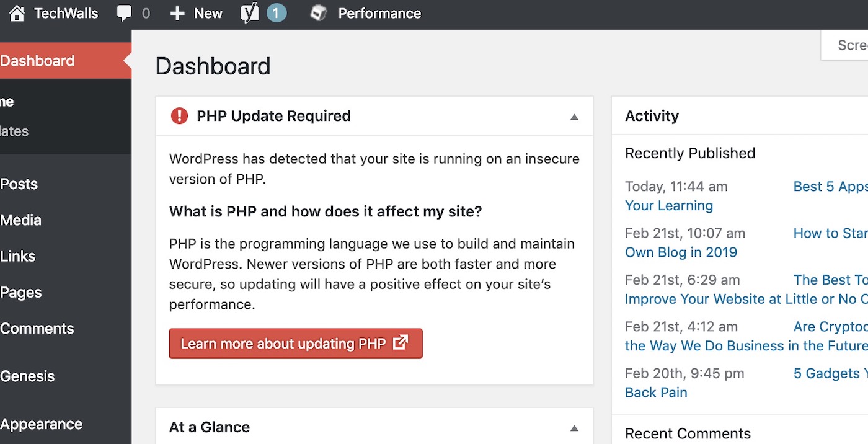
Task: Go to Appearance in the sidebar
Action: tap(41, 424)
